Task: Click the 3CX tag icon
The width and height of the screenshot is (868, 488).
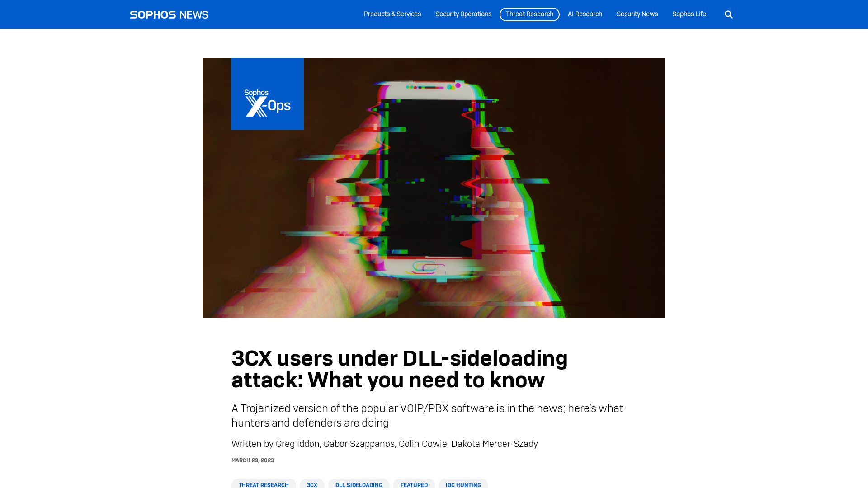Action: [312, 485]
